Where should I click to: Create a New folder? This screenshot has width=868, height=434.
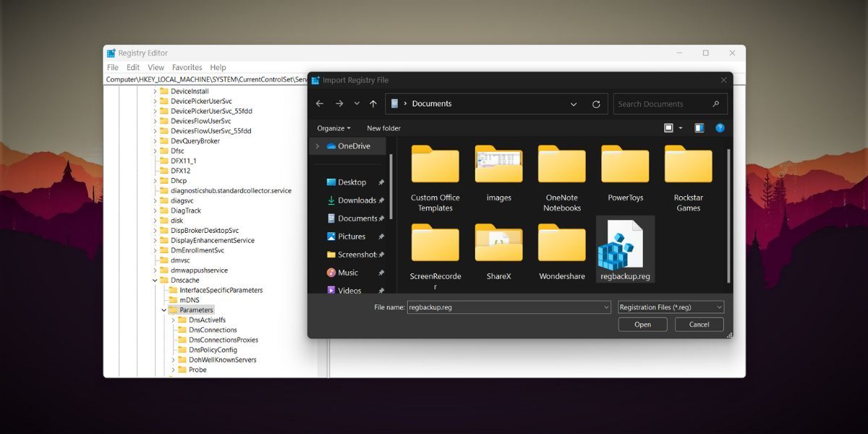coord(383,128)
